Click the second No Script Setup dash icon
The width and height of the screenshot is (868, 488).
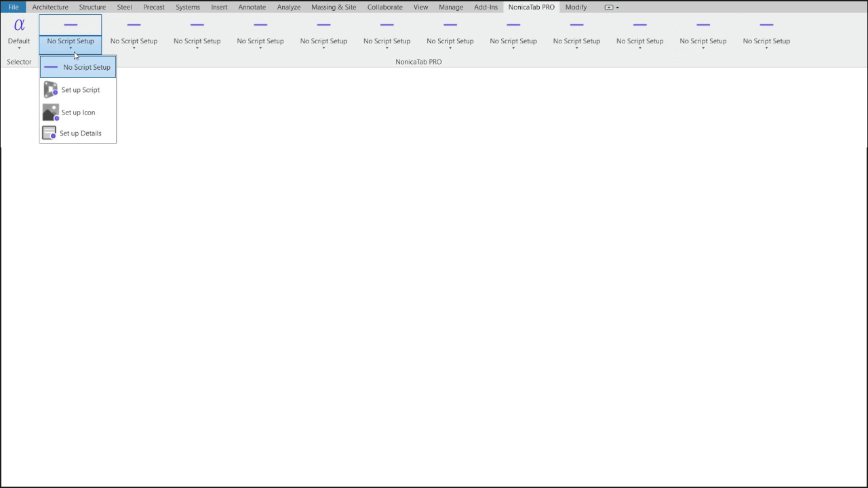tap(134, 25)
